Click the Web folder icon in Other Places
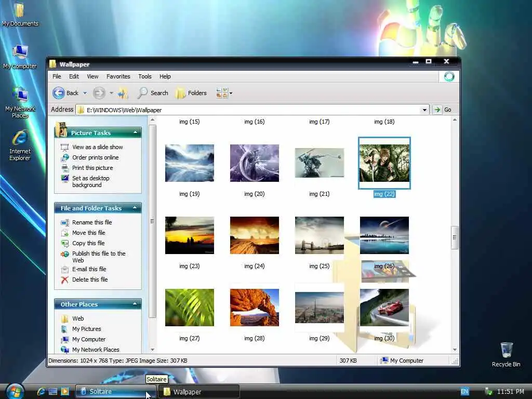This screenshot has width=532, height=399. 64,318
